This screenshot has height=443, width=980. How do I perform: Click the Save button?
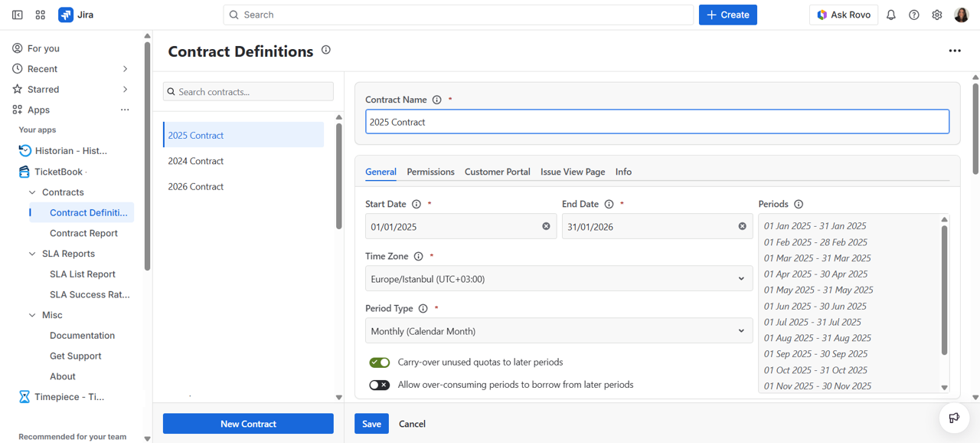pyautogui.click(x=371, y=424)
